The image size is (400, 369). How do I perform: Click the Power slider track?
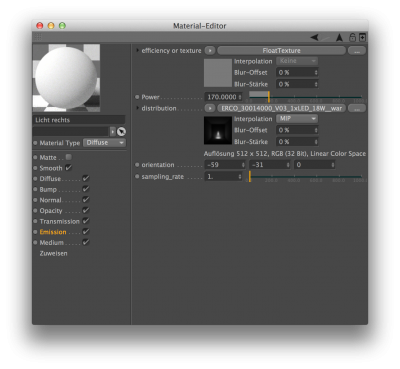click(306, 97)
